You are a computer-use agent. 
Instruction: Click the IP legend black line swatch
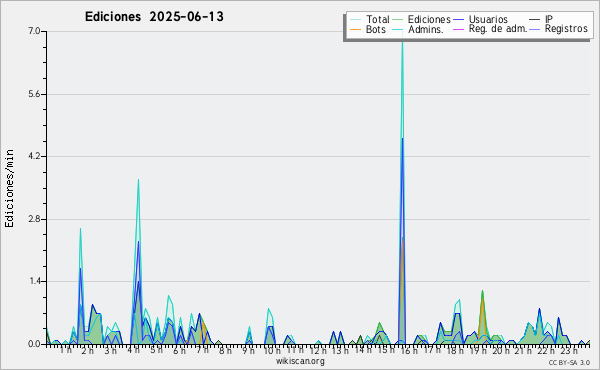(535, 20)
